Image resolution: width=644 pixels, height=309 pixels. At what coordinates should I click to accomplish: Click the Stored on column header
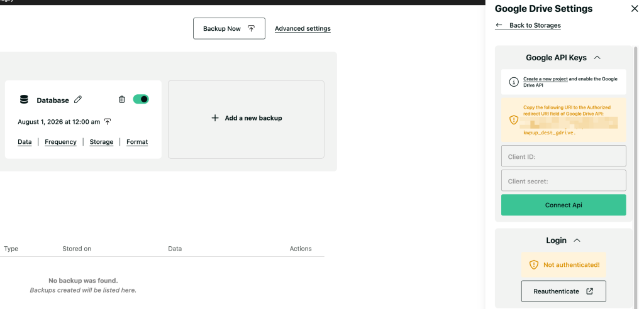click(77, 249)
